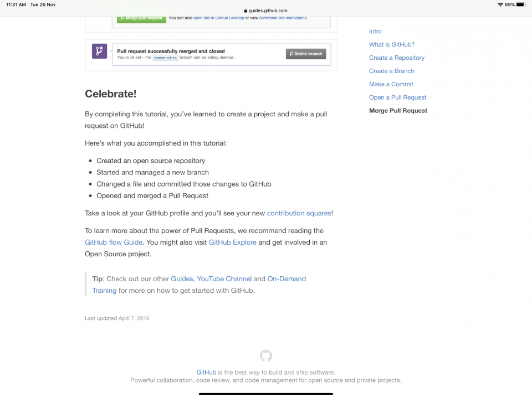
Task: Open the Guides link in the tip
Action: (x=182, y=279)
